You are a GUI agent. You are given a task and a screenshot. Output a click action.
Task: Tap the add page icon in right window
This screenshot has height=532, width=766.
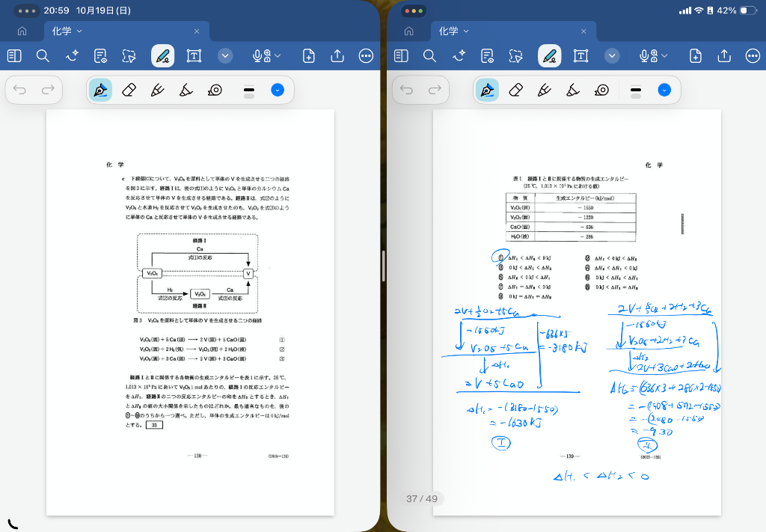coord(695,56)
